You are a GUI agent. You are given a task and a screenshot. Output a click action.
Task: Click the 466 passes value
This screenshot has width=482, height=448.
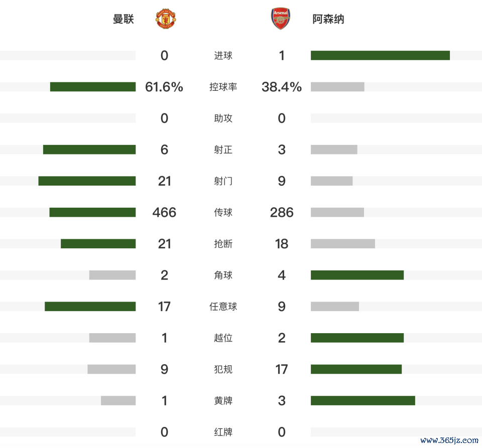point(164,213)
